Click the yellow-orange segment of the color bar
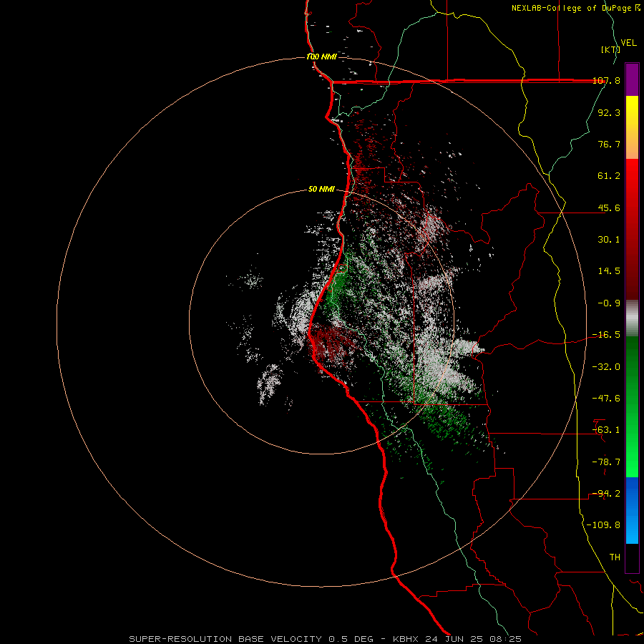The width and height of the screenshot is (644, 644). tap(632, 127)
